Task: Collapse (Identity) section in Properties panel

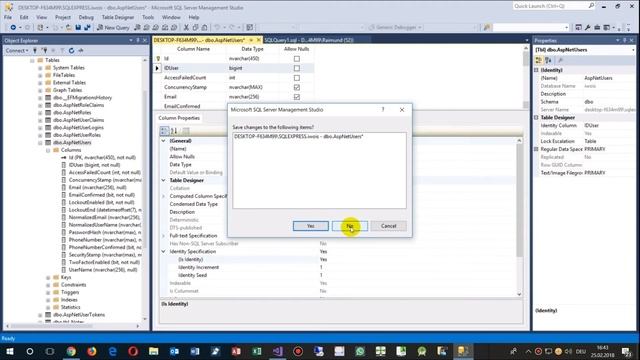Action: [536, 70]
